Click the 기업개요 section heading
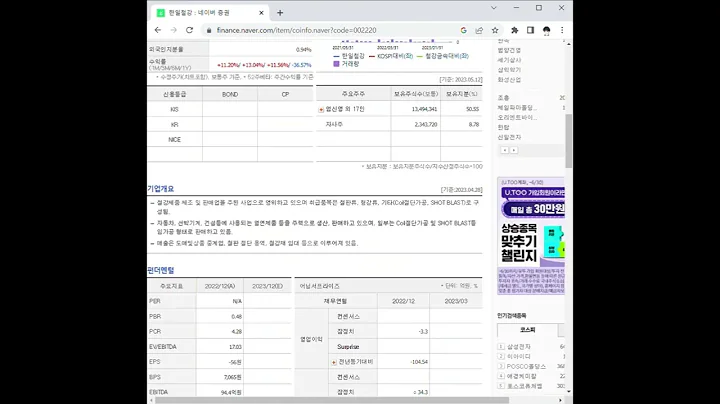 tap(161, 189)
